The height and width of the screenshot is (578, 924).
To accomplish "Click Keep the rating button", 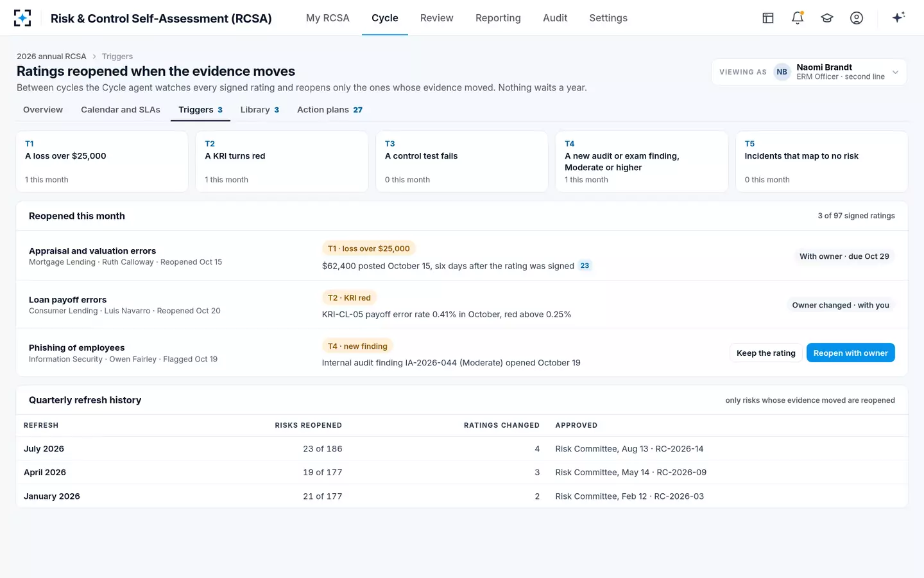I will tap(766, 353).
